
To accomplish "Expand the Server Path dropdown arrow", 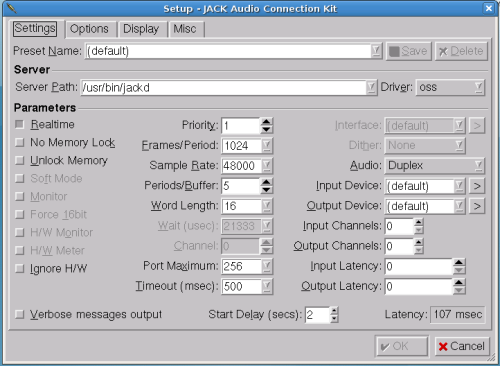I will point(371,87).
